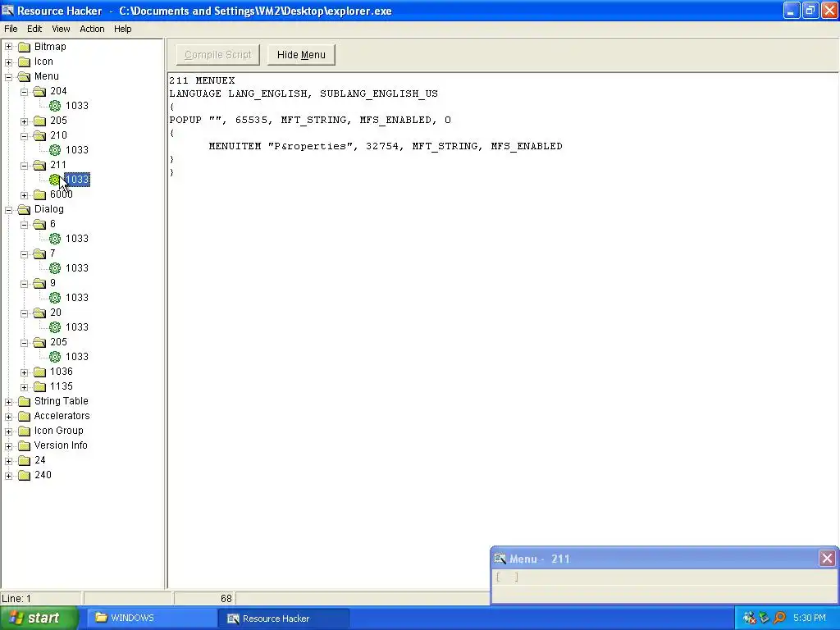Open the Help menu

click(123, 29)
